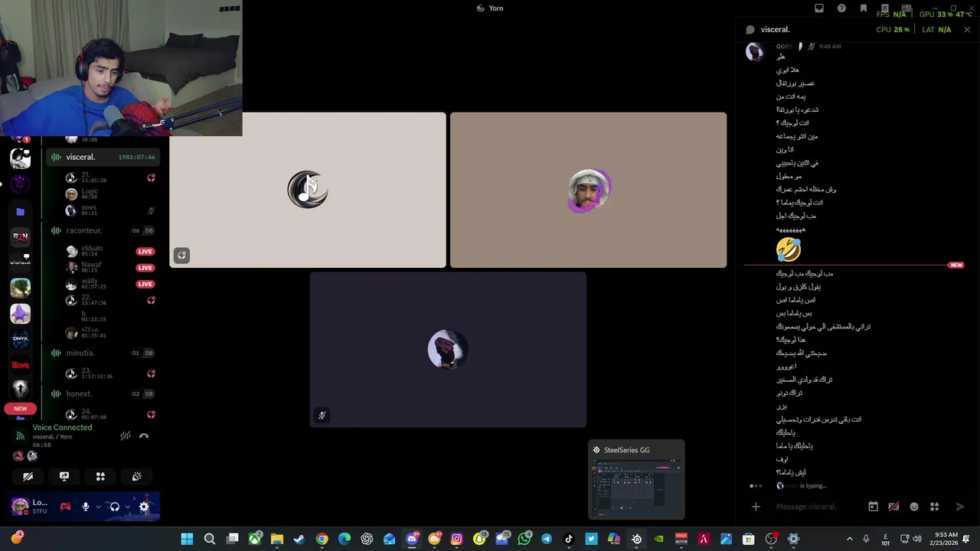Open the soundboard
The height and width of the screenshot is (551, 980).
pos(136,476)
